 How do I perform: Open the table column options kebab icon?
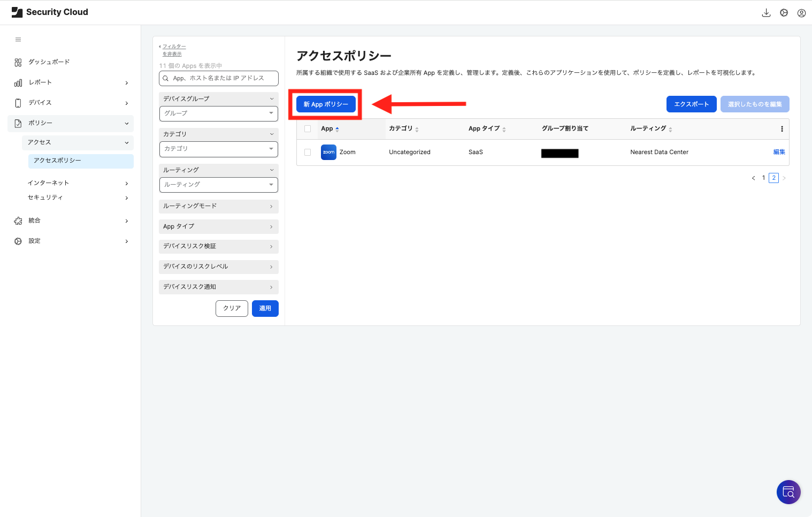[x=782, y=129]
